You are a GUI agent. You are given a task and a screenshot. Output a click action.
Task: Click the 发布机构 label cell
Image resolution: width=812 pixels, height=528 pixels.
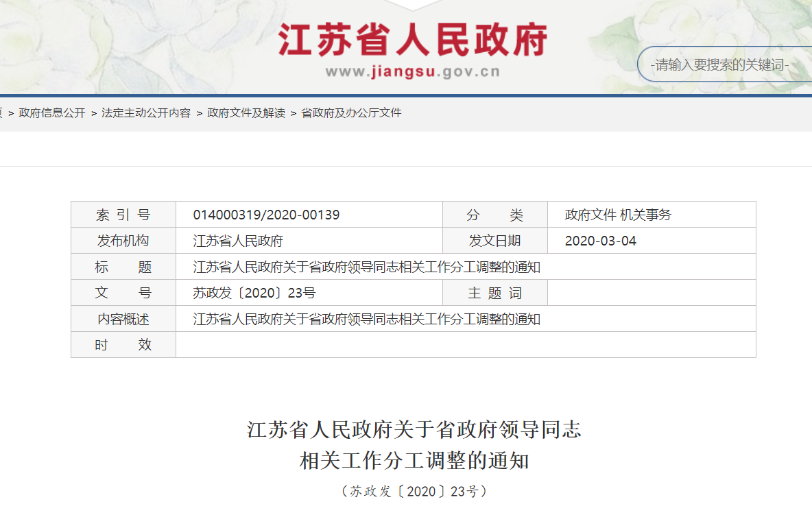pos(123,241)
